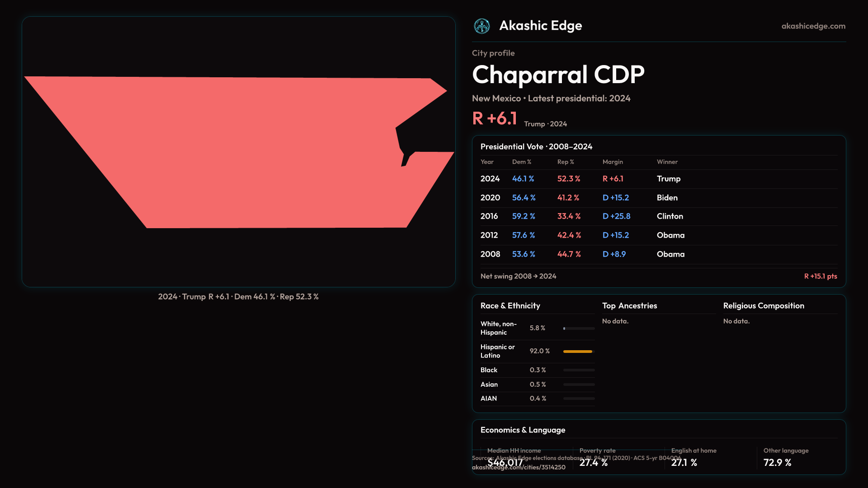Select the 2020 Biden result row
This screenshot has width=868, height=488.
coord(658,198)
